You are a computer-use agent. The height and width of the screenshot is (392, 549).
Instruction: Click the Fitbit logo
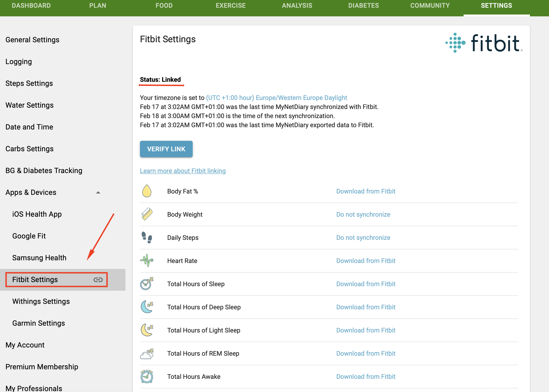(484, 43)
